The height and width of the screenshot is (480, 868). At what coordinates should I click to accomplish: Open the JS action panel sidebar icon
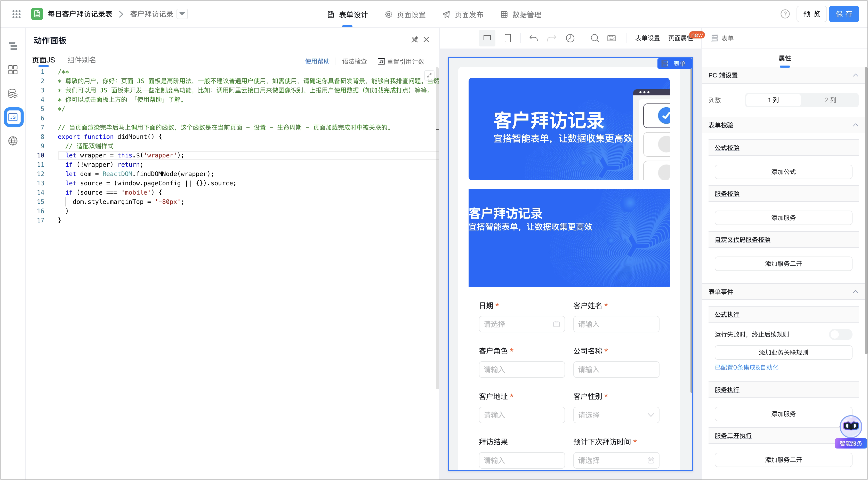click(x=13, y=117)
